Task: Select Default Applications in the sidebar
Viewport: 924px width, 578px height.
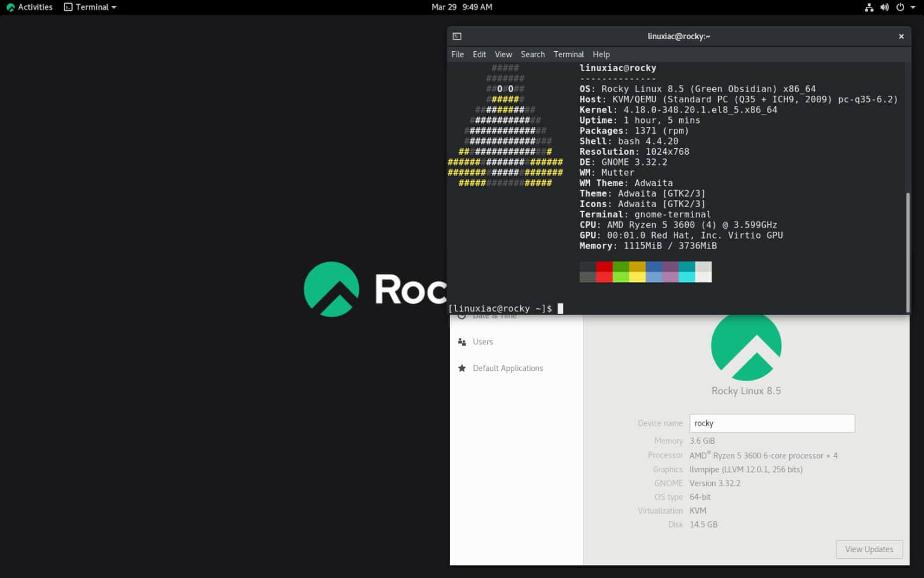Action: [508, 368]
